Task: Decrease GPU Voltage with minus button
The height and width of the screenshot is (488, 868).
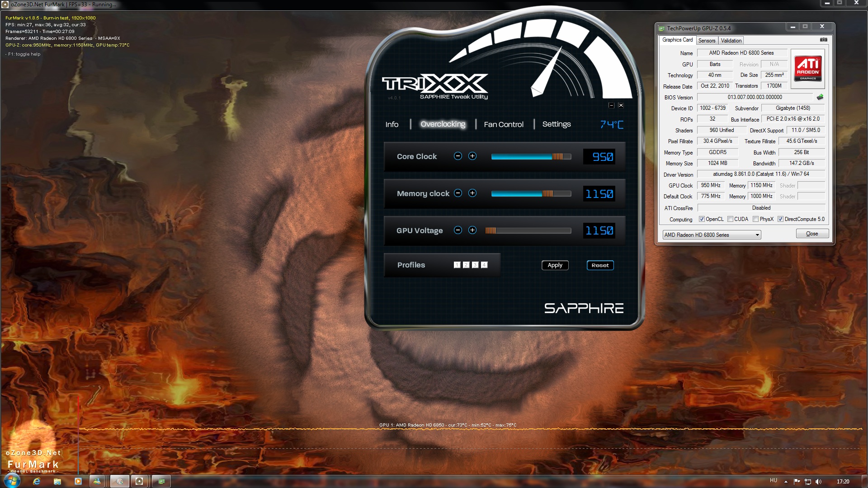Action: 458,230
